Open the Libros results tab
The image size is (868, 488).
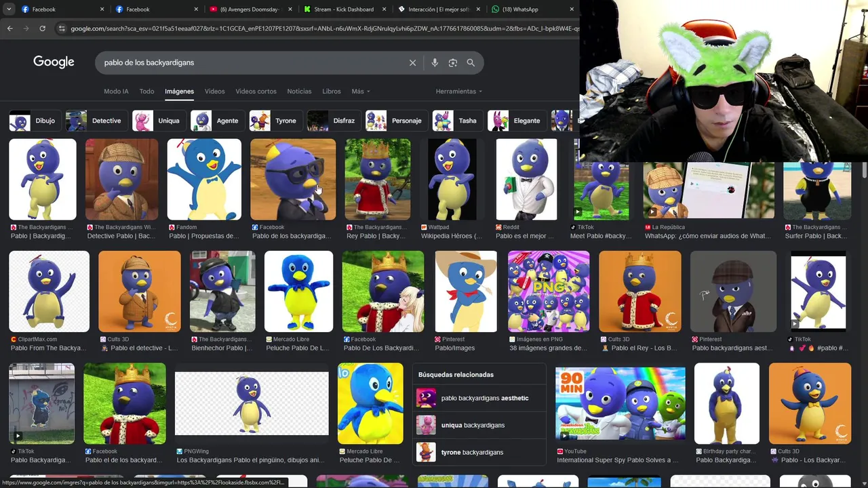(332, 91)
